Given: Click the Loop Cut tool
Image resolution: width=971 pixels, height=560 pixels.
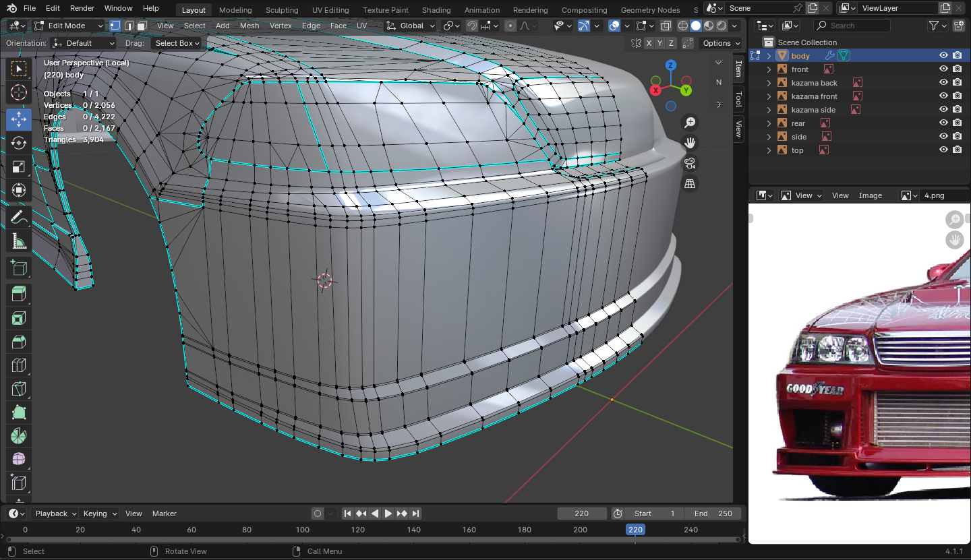Looking at the screenshot, I should click(19, 365).
